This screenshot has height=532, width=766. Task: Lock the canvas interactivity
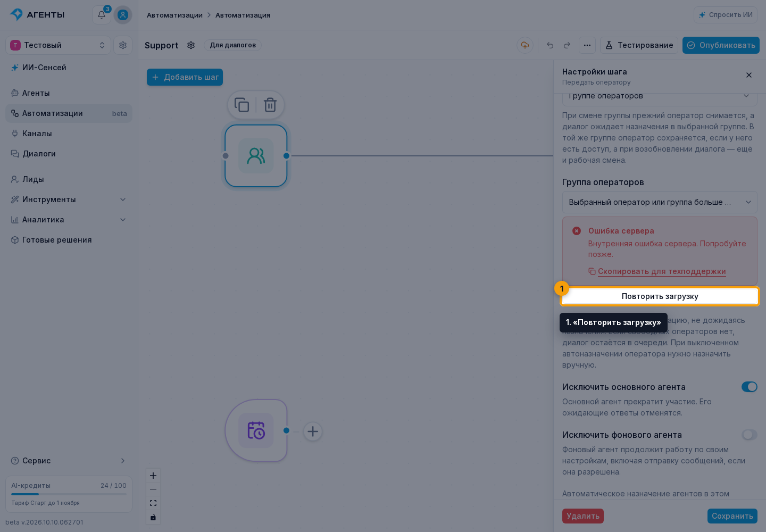(153, 517)
